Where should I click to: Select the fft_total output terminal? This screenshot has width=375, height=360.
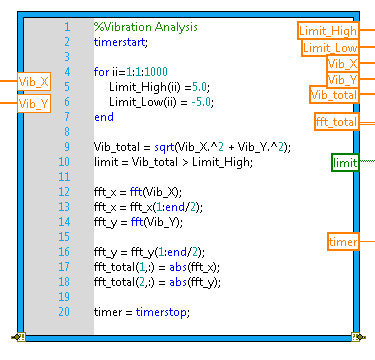(x=337, y=121)
